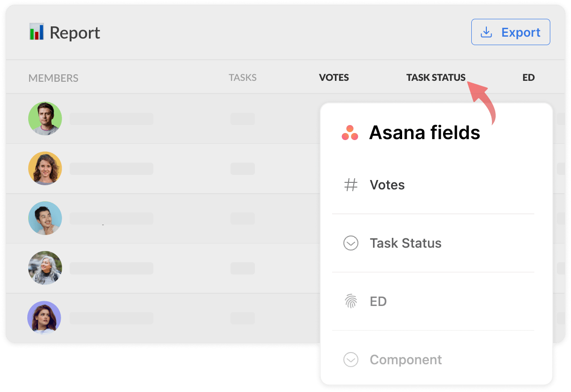Viewport: 571px width, 392px height.
Task: Click the VOTES column header
Action: click(334, 78)
